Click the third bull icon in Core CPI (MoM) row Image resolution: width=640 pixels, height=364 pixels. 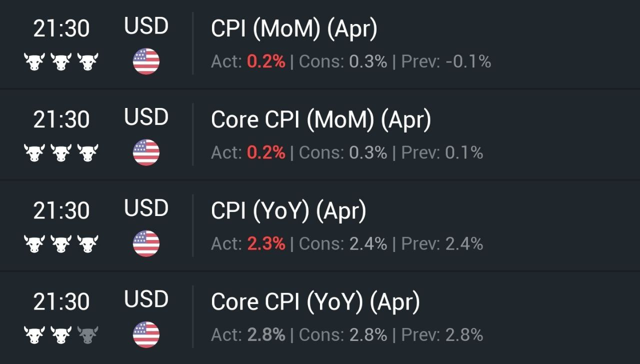coord(88,153)
